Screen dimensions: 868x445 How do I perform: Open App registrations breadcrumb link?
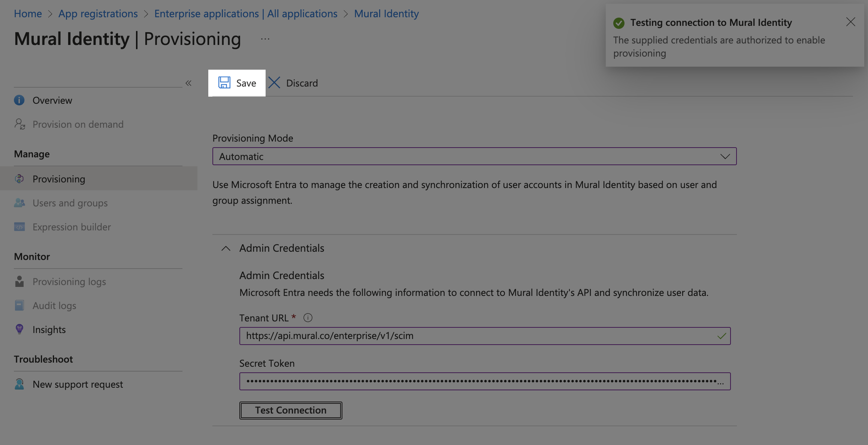[98, 13]
